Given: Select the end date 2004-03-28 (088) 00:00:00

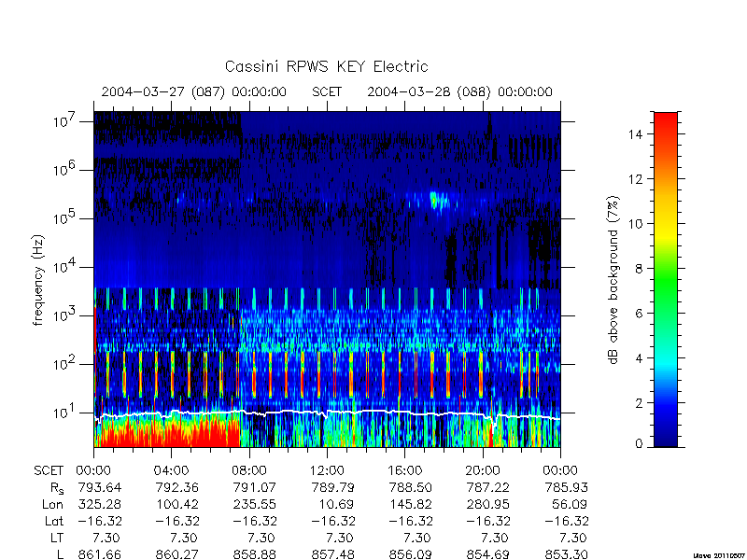Looking at the screenshot, I should (459, 91).
